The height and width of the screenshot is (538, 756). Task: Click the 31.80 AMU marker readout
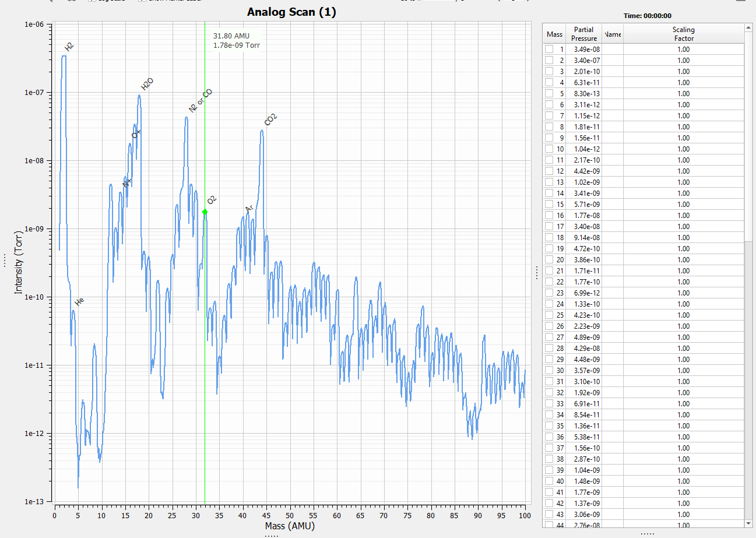pyautogui.click(x=231, y=36)
